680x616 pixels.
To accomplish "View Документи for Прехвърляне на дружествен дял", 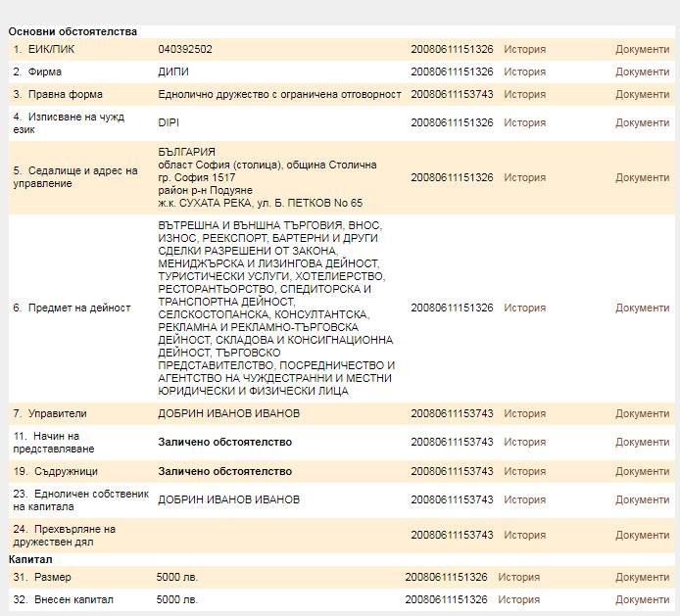I will (x=642, y=535).
